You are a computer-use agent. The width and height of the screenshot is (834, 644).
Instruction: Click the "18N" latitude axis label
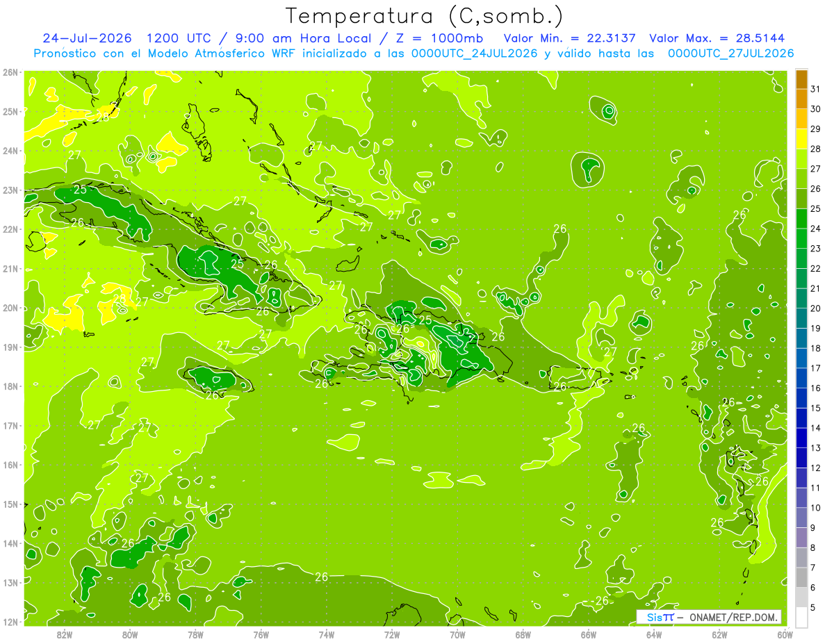(x=10, y=386)
